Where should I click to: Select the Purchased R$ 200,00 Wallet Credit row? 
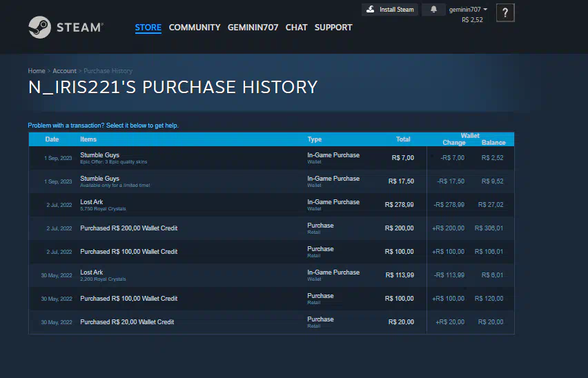pyautogui.click(x=228, y=228)
